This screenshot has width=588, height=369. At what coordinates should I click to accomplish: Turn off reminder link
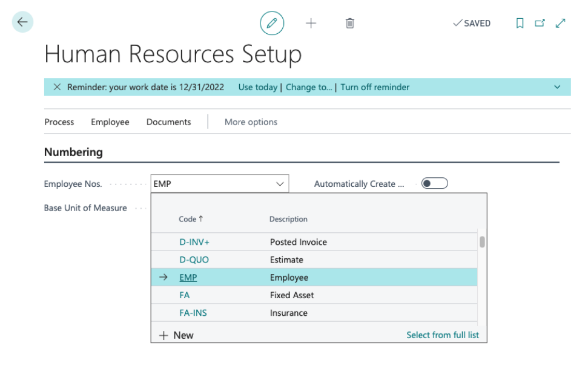point(375,87)
